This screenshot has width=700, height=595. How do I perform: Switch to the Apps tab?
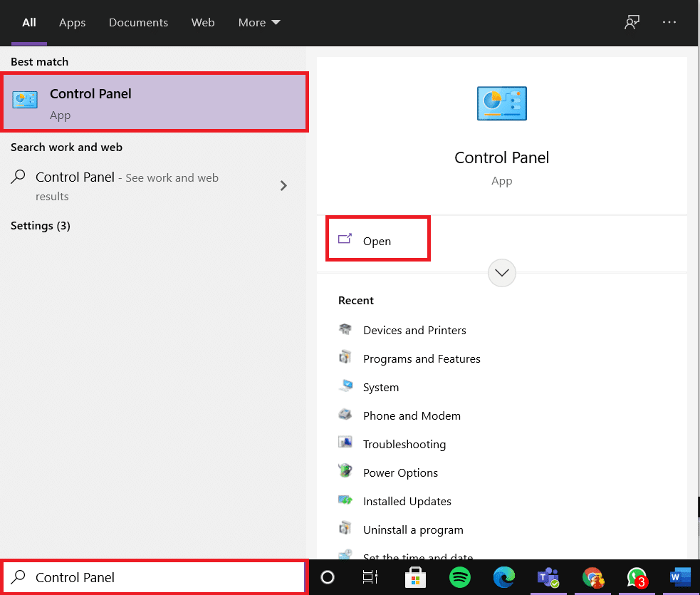click(71, 22)
